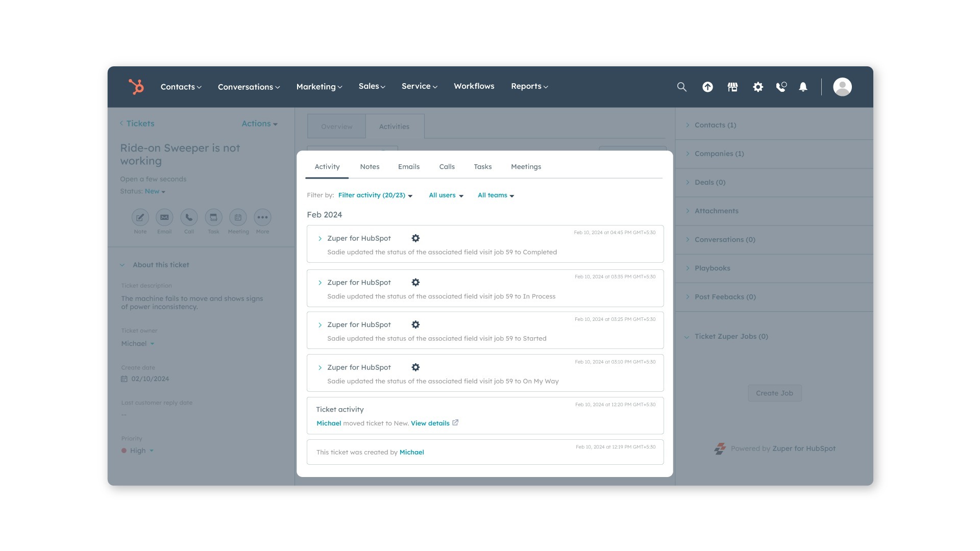980x551 pixels.
Task: Open the search magnifier icon
Action: pyautogui.click(x=681, y=87)
